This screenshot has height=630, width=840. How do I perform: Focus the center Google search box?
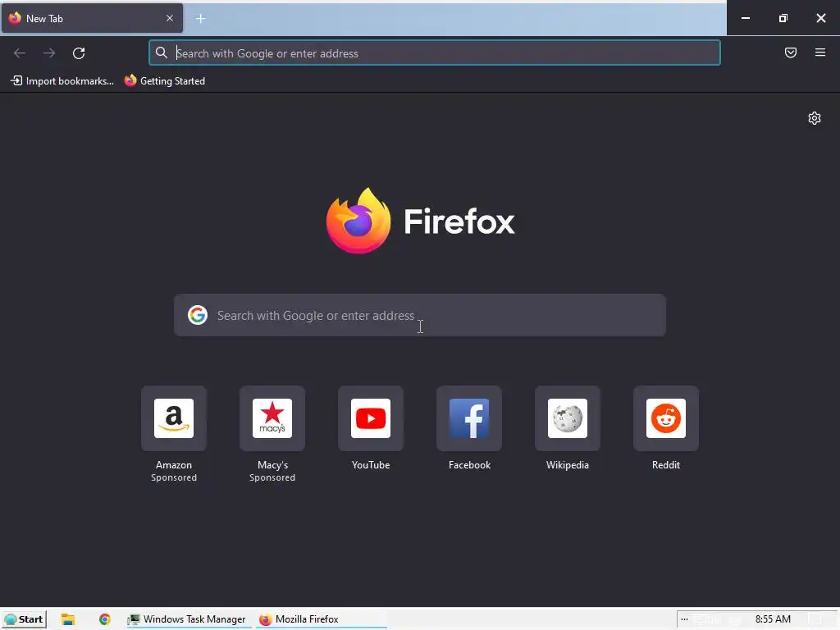(x=420, y=315)
